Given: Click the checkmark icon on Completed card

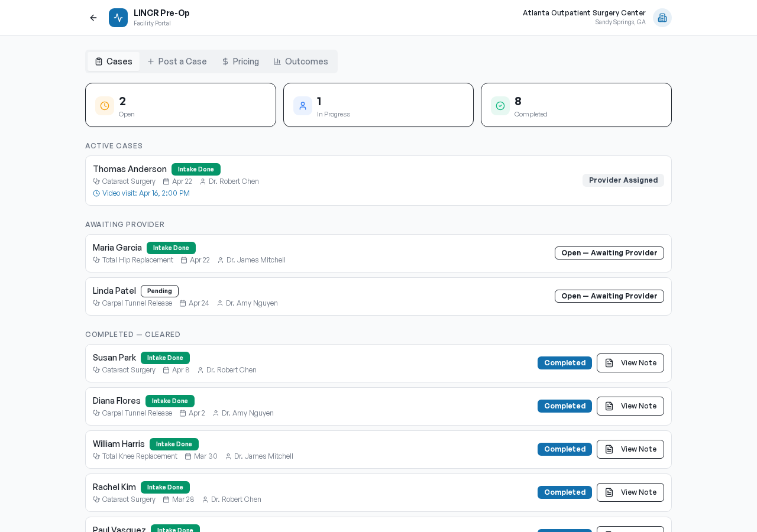Looking at the screenshot, I should pos(500,106).
